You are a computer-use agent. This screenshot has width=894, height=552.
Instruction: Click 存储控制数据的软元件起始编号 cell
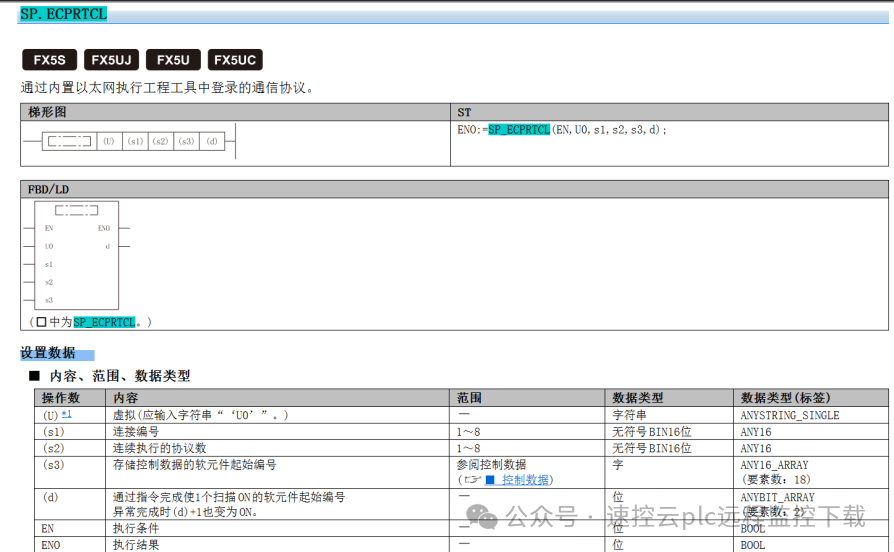click(278, 472)
